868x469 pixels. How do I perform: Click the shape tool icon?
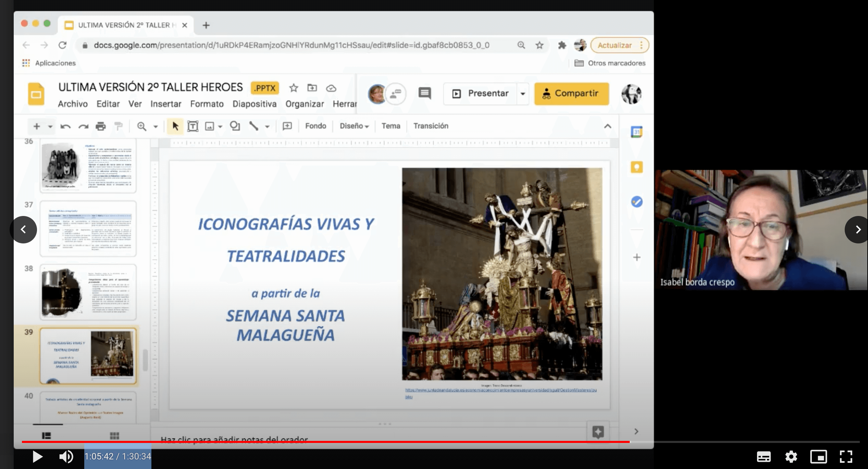tap(235, 126)
